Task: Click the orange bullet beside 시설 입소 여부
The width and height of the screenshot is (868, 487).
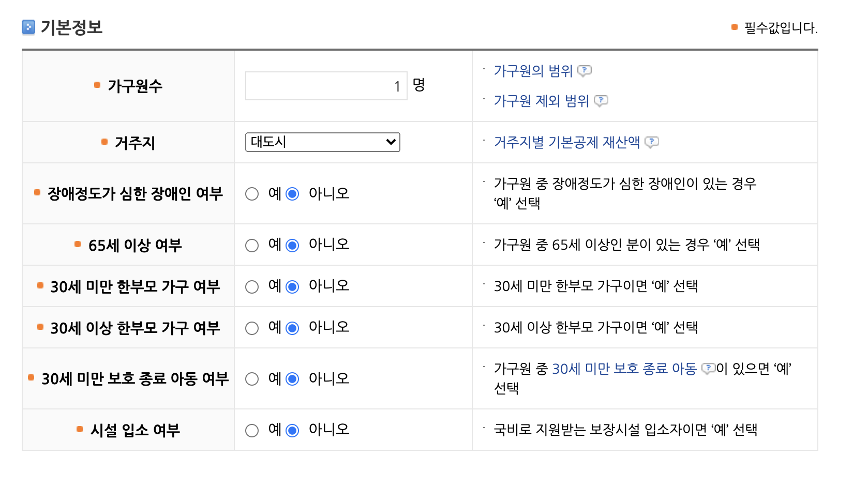Action: [79, 430]
